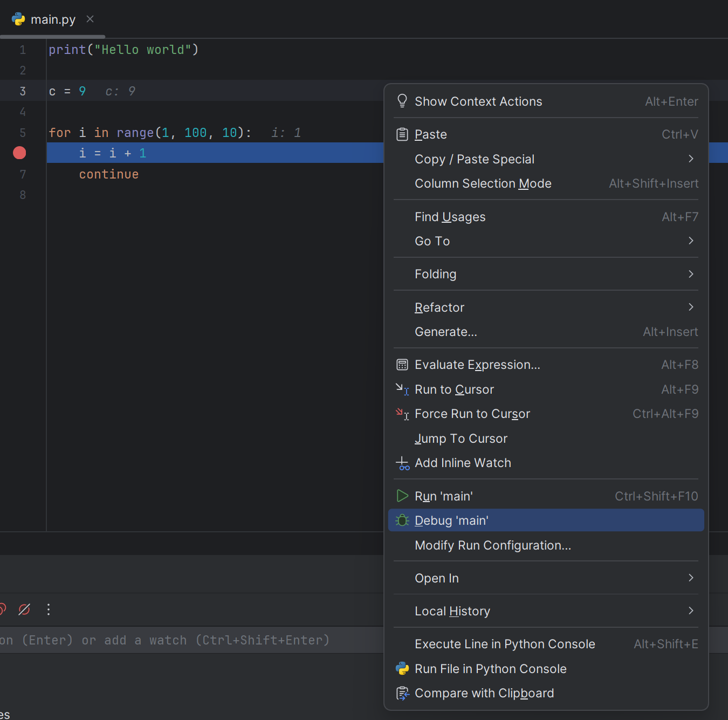The image size is (728, 720).
Task: Enable Column Selection Mode
Action: (x=483, y=184)
